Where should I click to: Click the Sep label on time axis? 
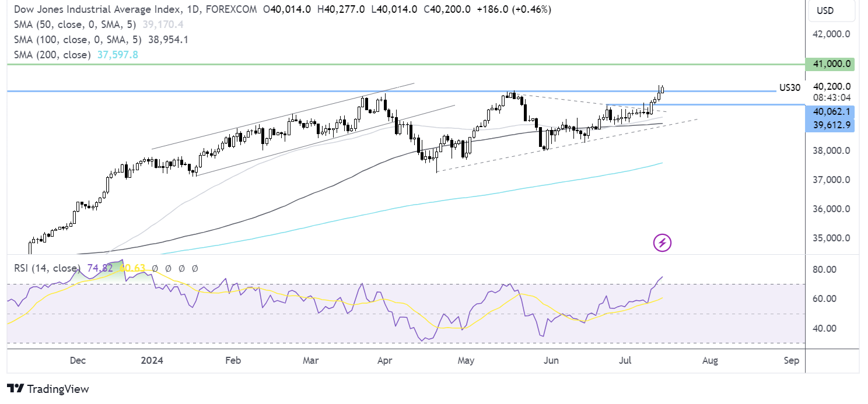791,361
